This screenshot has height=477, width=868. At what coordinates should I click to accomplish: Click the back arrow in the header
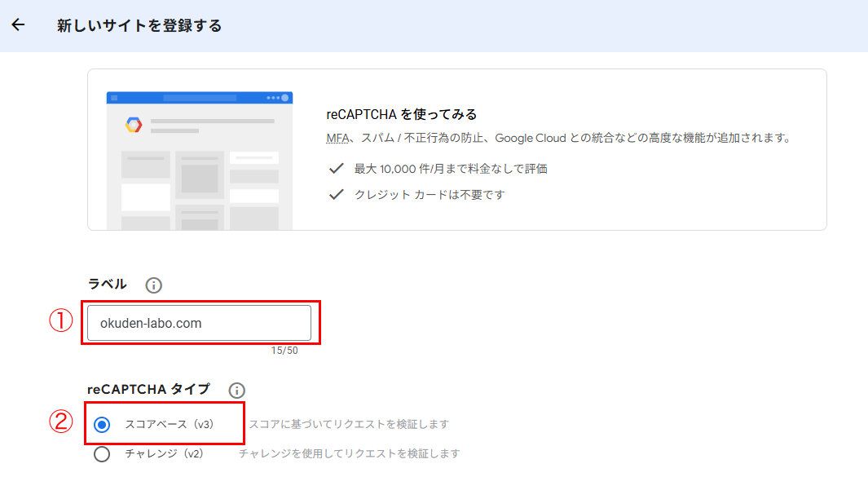point(18,25)
